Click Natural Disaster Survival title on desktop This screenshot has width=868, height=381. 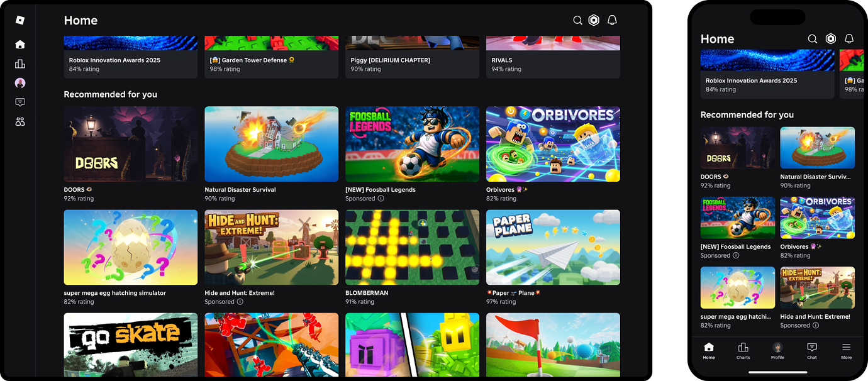pos(240,190)
